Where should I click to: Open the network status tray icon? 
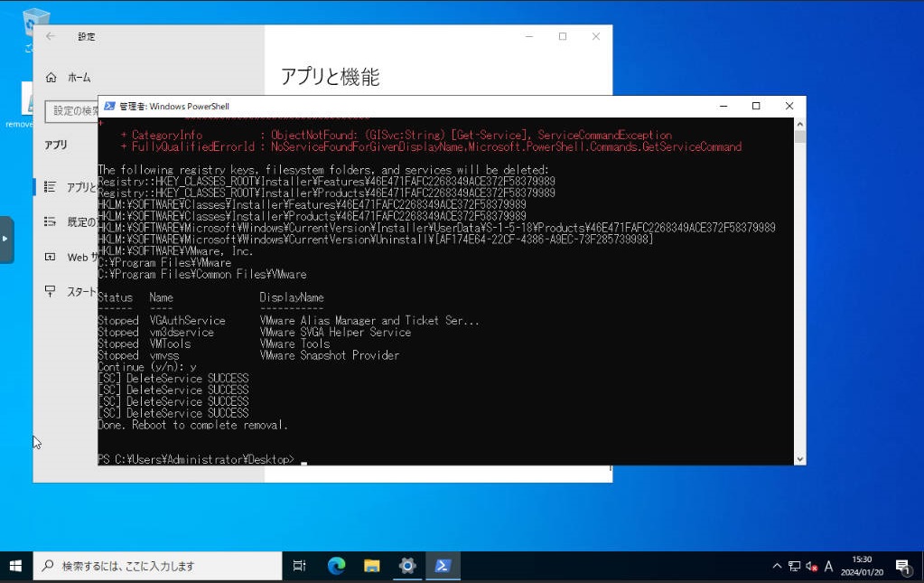[x=795, y=565]
